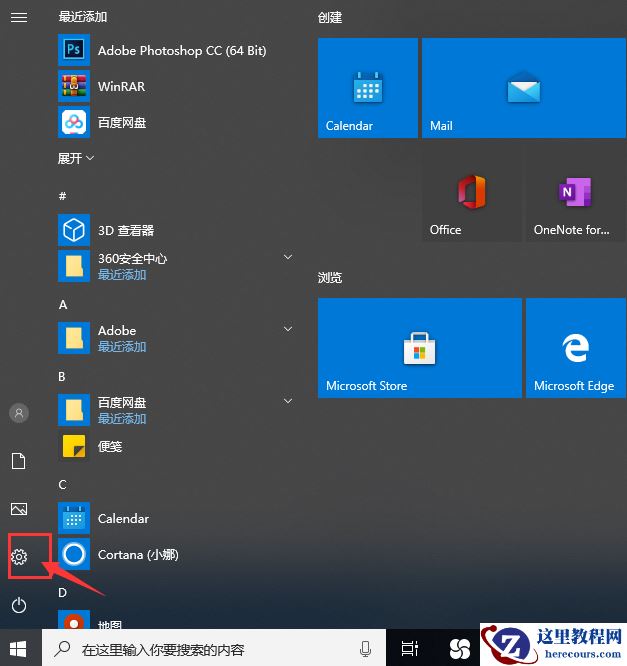The image size is (627, 666).
Task: Open the 3D 查看器 app
Action: pos(176,230)
